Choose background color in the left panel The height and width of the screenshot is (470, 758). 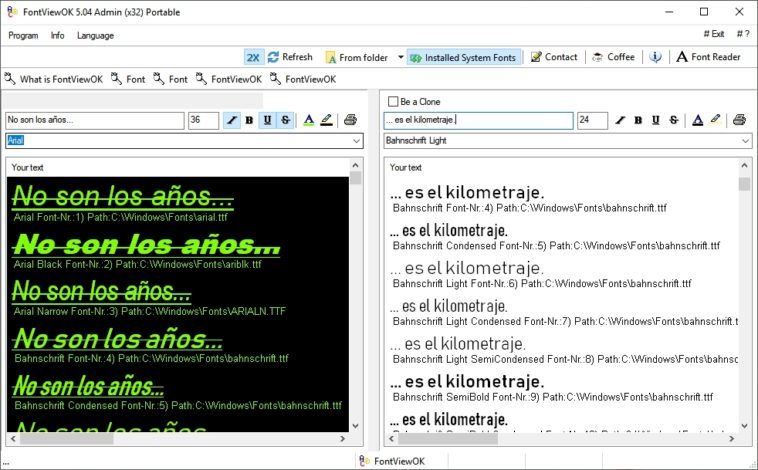[x=327, y=120]
